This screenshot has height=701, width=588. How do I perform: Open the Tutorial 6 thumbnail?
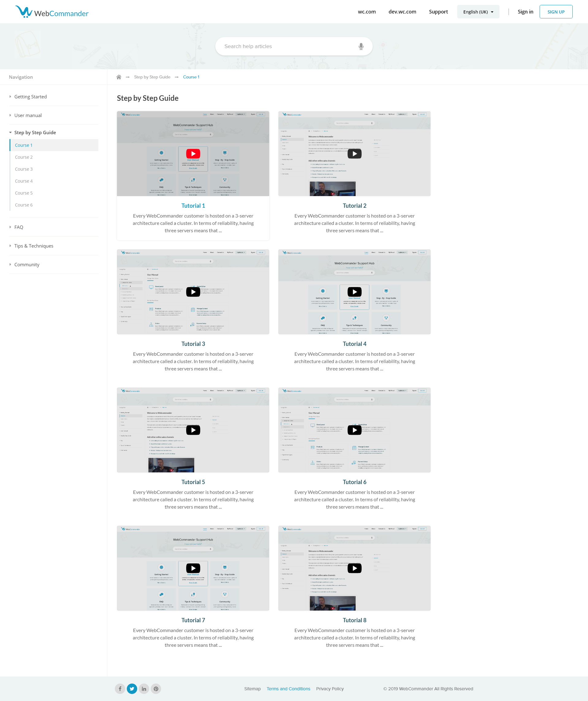[x=354, y=430]
